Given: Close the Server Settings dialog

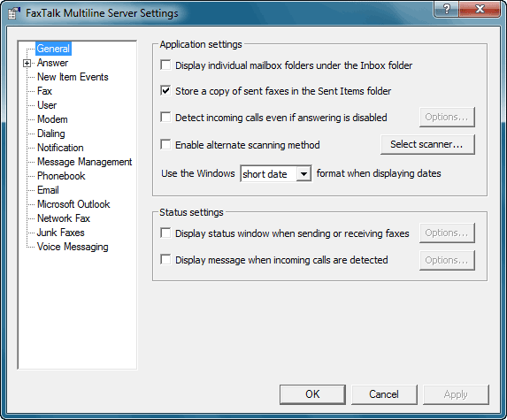Looking at the screenshot, I should pos(480,9).
